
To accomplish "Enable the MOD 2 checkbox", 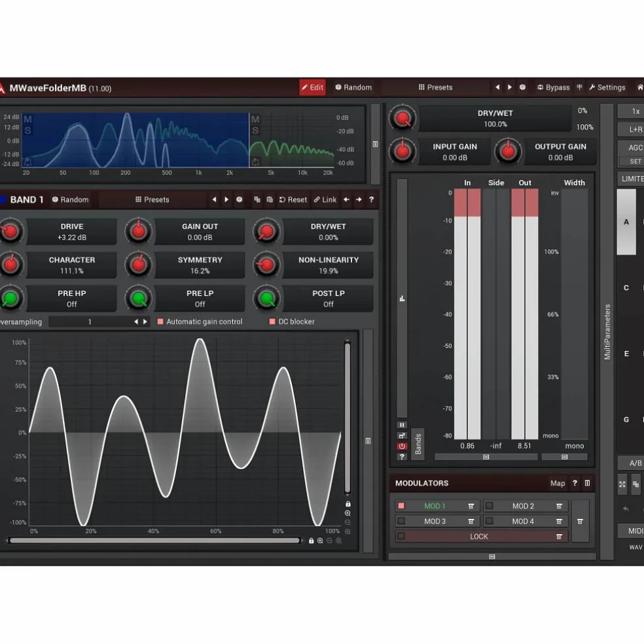I will (489, 506).
